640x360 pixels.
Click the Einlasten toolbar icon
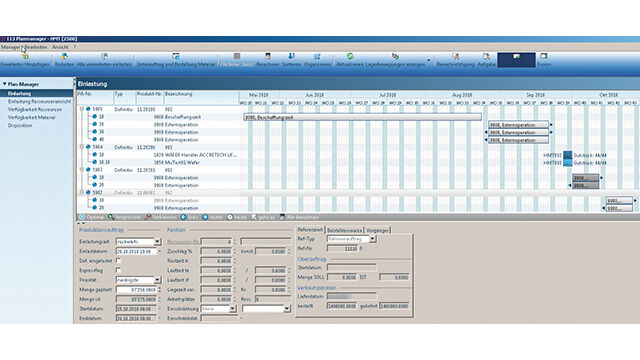click(x=64, y=57)
